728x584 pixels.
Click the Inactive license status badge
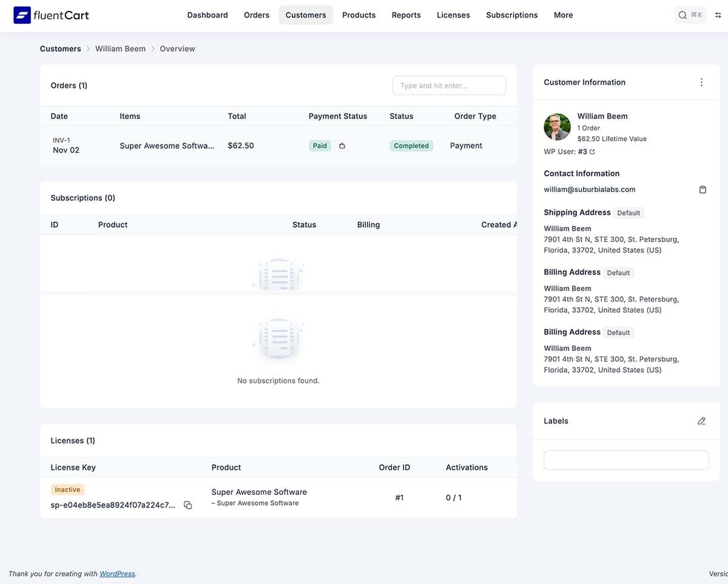pos(67,489)
